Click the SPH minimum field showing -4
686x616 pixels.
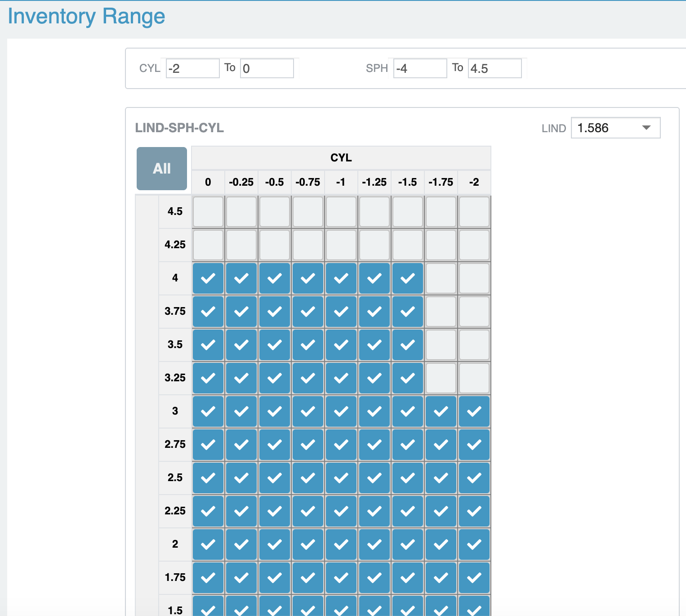(420, 68)
